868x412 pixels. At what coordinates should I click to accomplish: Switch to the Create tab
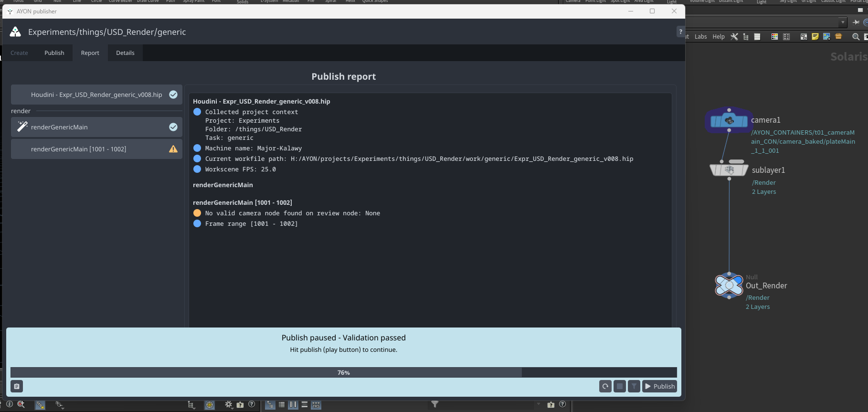(x=19, y=53)
